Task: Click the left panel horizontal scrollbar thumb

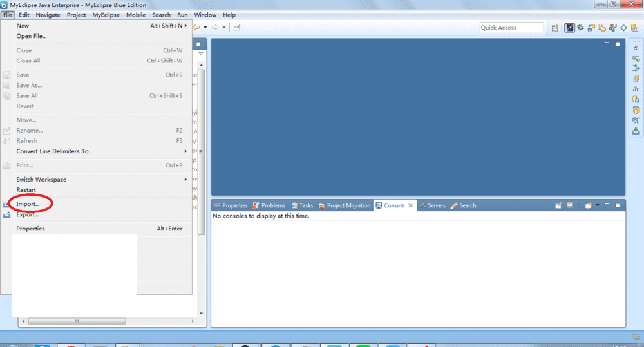Action: (x=77, y=321)
